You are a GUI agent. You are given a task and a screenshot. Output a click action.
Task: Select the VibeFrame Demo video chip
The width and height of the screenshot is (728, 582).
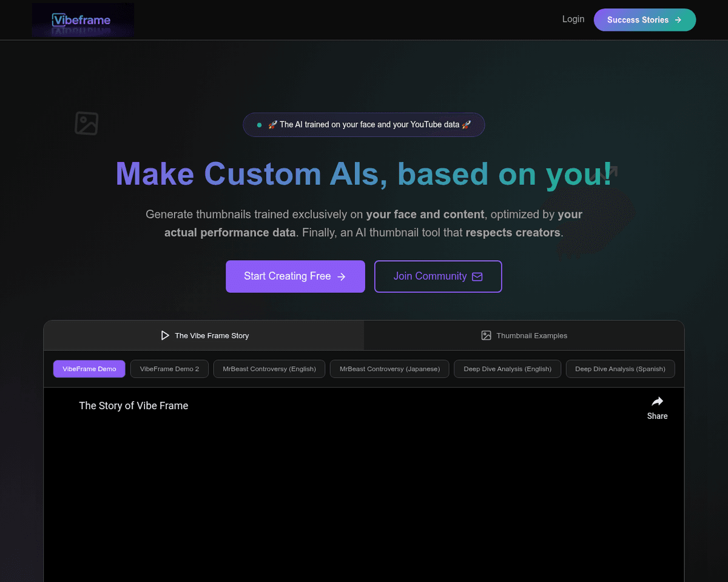point(89,369)
